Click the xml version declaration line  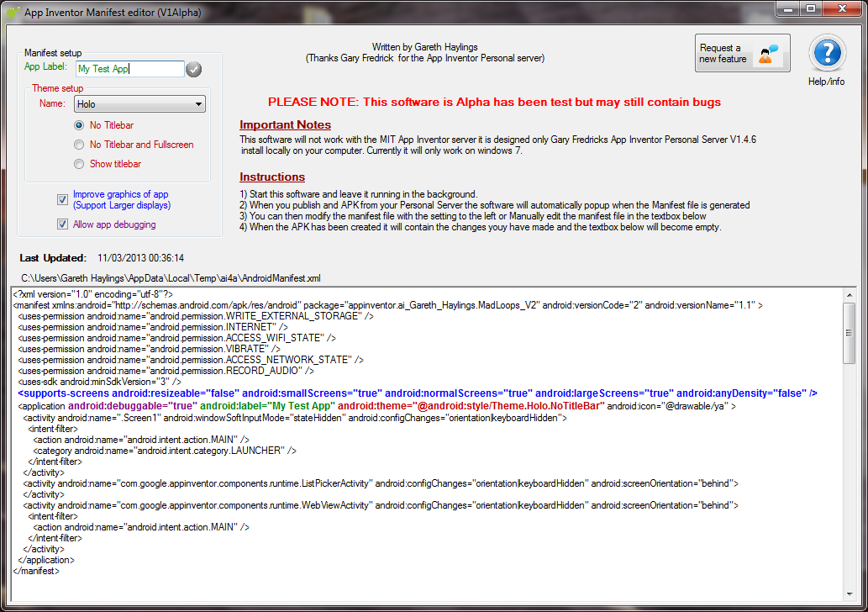pos(93,294)
